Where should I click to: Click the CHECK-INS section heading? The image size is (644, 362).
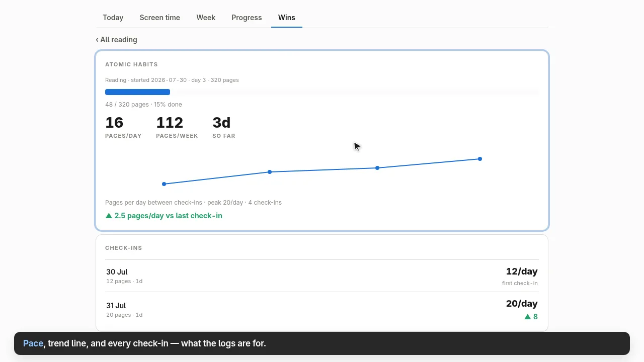[124, 248]
